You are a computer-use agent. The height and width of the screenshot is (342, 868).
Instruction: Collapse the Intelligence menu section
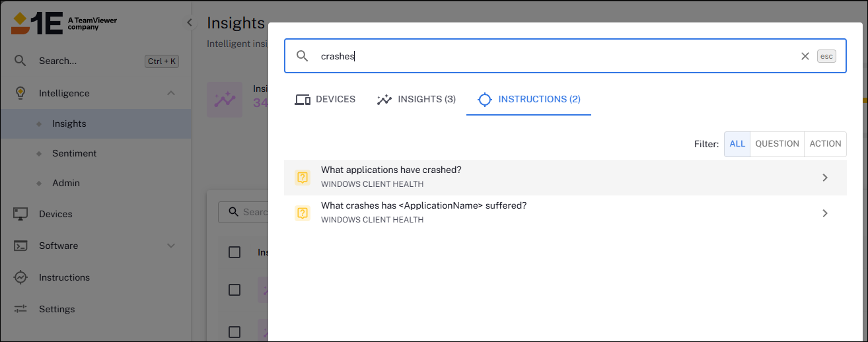(171, 93)
